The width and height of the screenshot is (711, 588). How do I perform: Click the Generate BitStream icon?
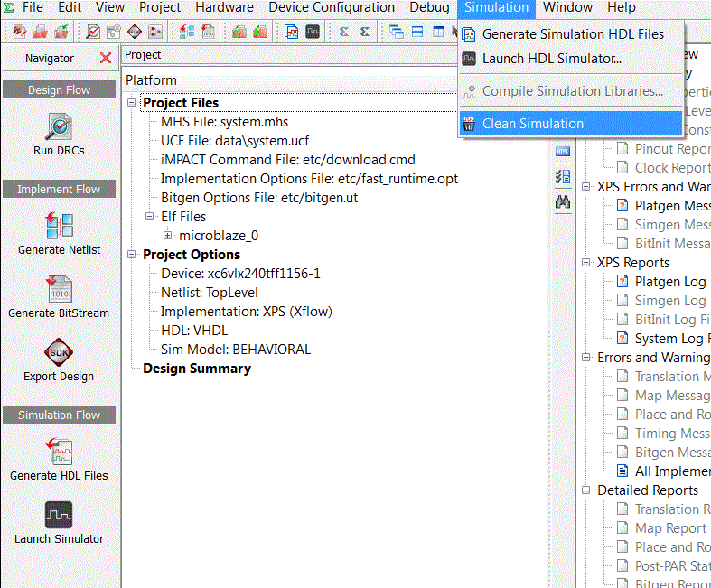59,289
